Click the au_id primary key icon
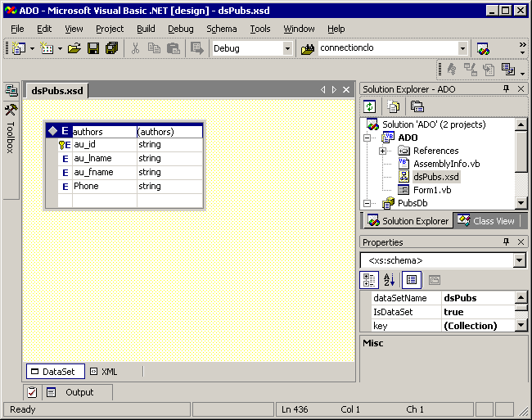This screenshot has width=532, height=420. pyautogui.click(x=61, y=145)
